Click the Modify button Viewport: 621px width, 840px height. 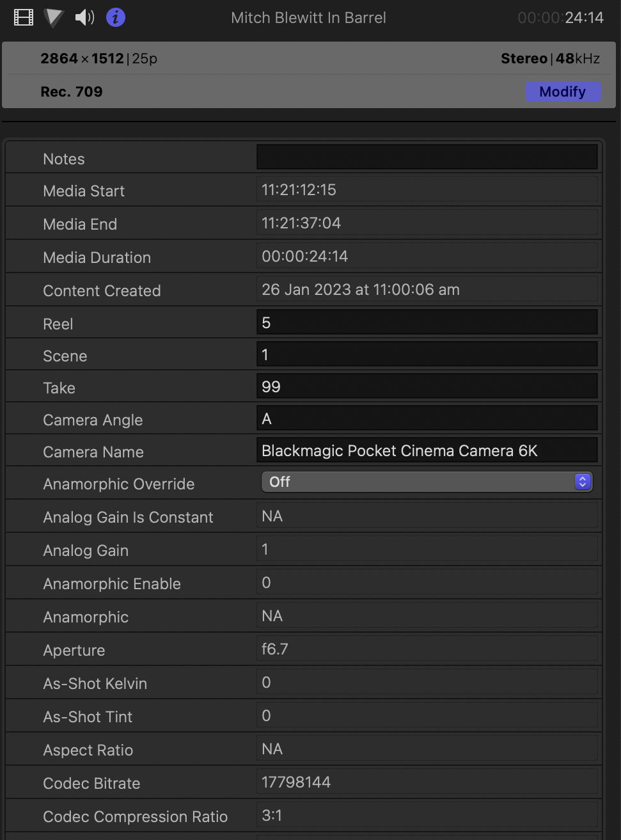[562, 91]
